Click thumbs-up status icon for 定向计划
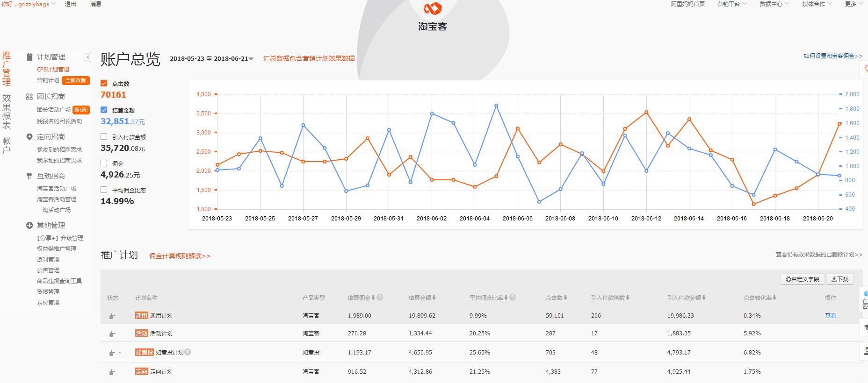This screenshot has height=383, width=868. click(112, 372)
